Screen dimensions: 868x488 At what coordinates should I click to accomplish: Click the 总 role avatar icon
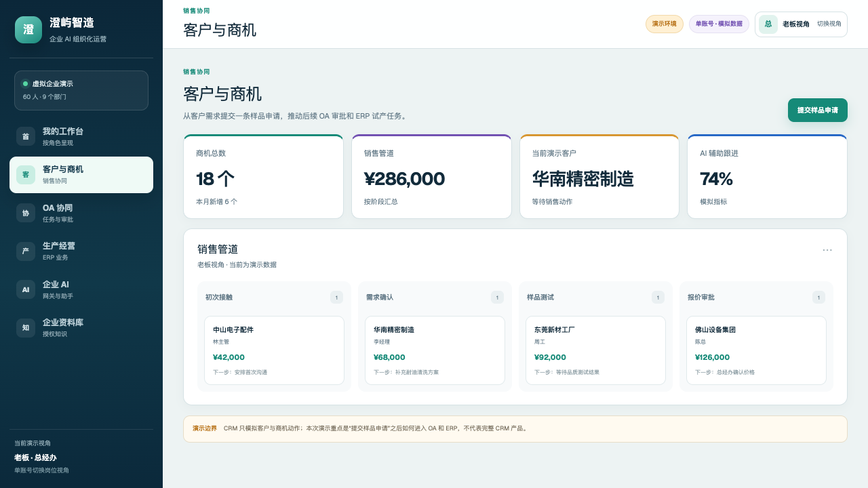pos(768,24)
